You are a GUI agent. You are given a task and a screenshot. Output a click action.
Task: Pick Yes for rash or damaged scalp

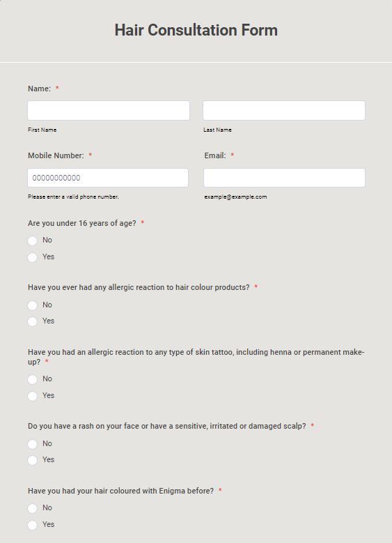[33, 460]
